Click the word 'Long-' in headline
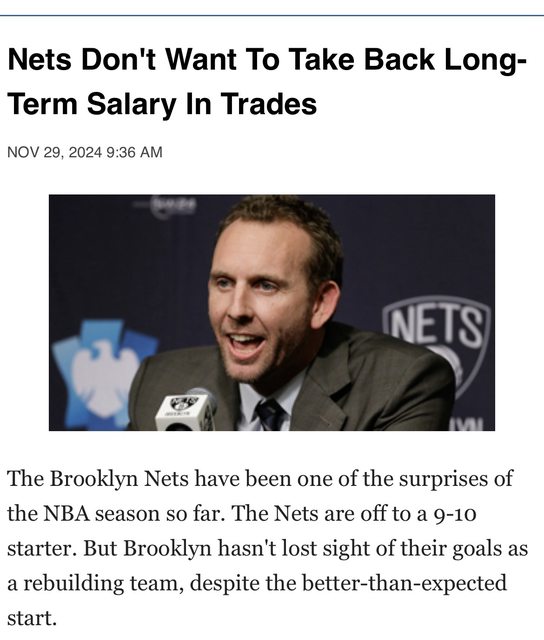Screen dimensions: 544x640 [486, 59]
